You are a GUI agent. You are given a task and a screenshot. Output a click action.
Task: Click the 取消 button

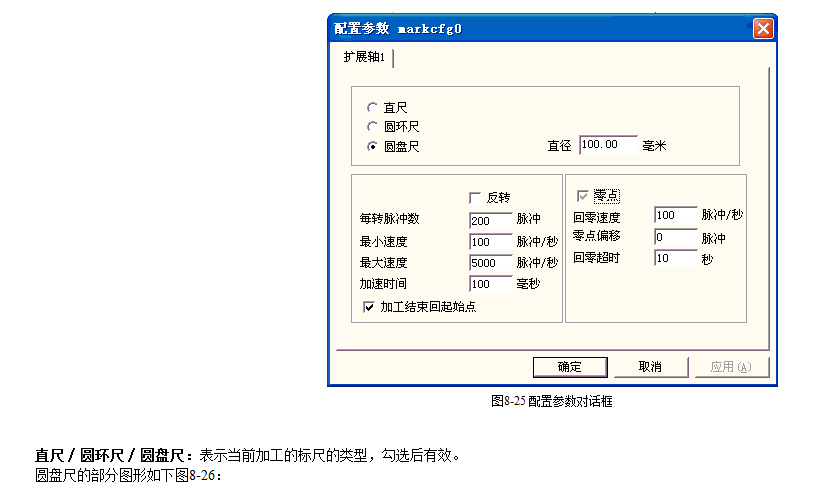[x=650, y=367]
